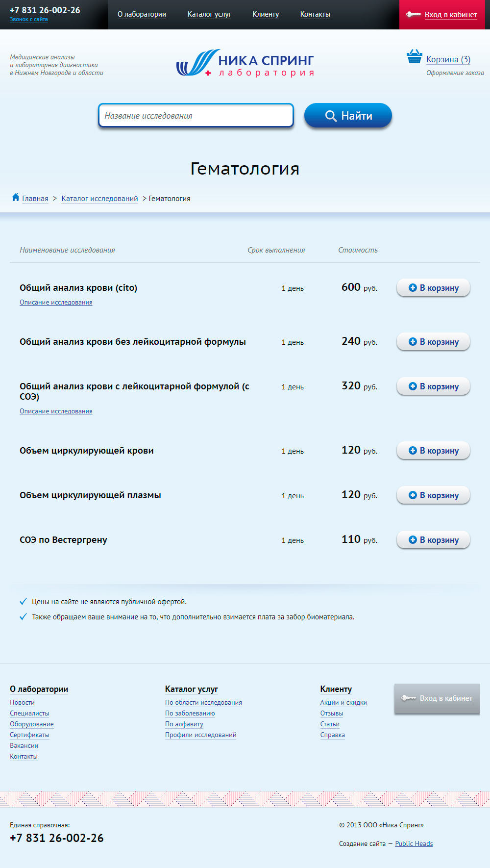Focus the Название исследования search field

tap(196, 116)
